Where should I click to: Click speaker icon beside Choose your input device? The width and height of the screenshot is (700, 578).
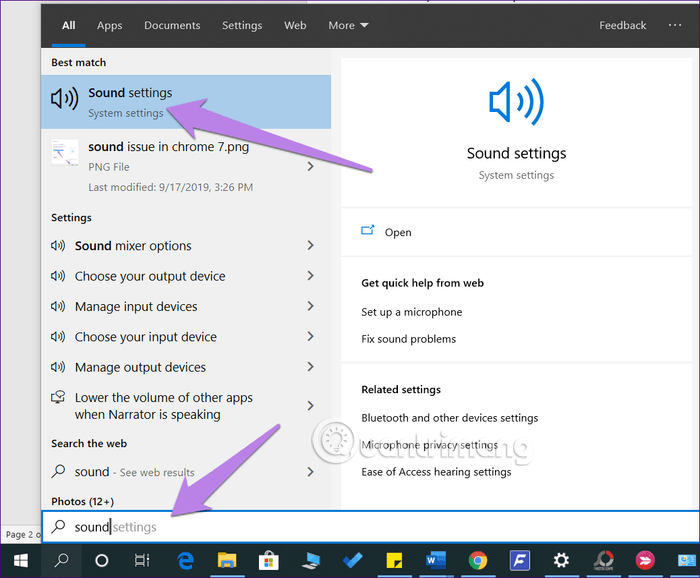58,337
